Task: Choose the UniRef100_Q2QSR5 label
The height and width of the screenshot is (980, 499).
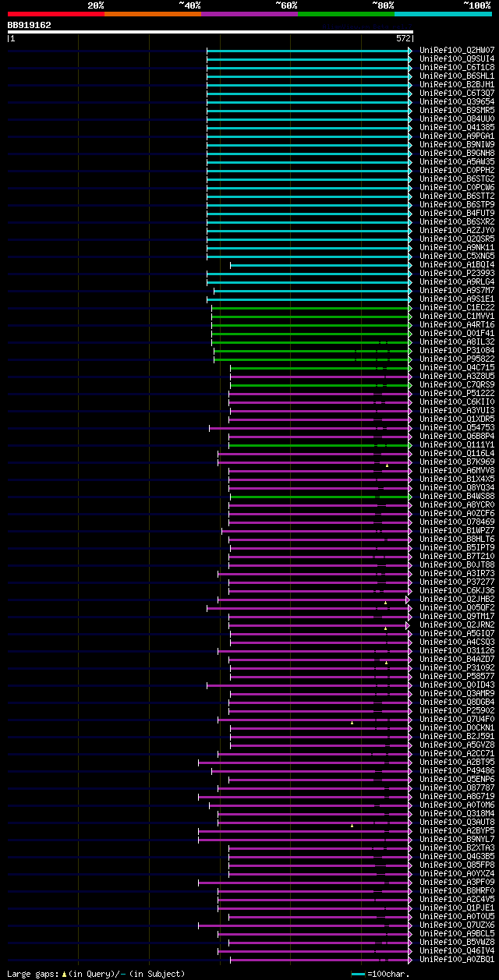Action: 457,239
